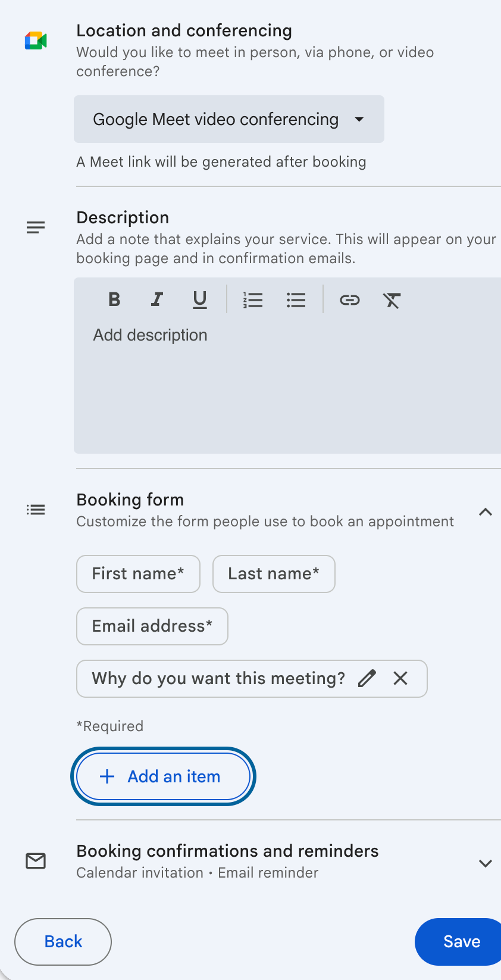The height and width of the screenshot is (980, 501).
Task: Save the appointment schedule
Action: 461,941
